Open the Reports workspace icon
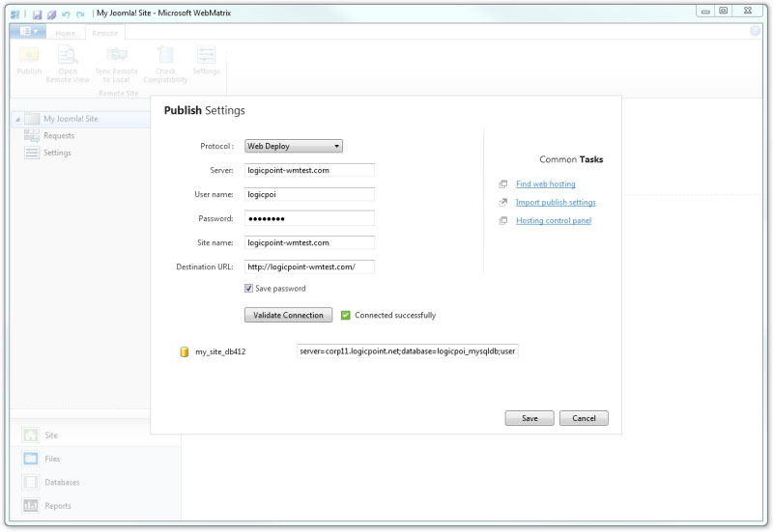The height and width of the screenshot is (532, 773). pos(31,505)
